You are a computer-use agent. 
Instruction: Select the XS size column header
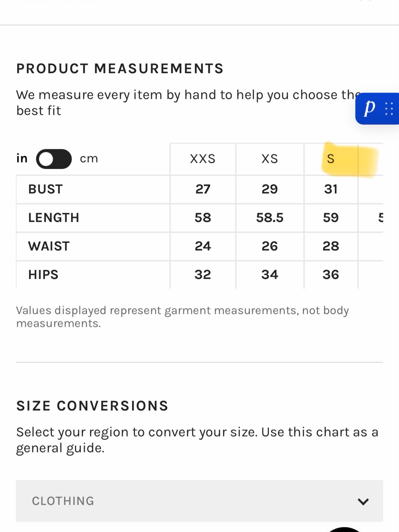click(x=270, y=159)
